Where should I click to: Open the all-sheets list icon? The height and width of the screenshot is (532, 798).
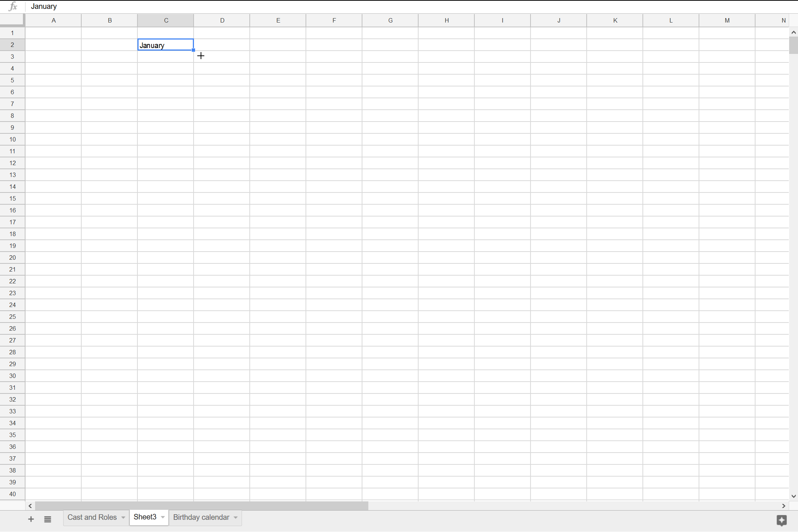(x=48, y=519)
